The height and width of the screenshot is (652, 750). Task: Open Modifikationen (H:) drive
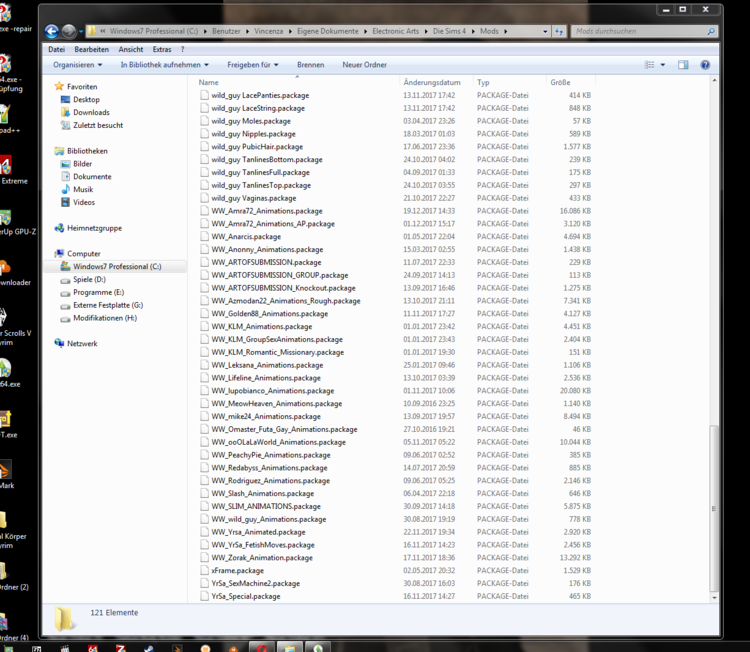point(105,318)
